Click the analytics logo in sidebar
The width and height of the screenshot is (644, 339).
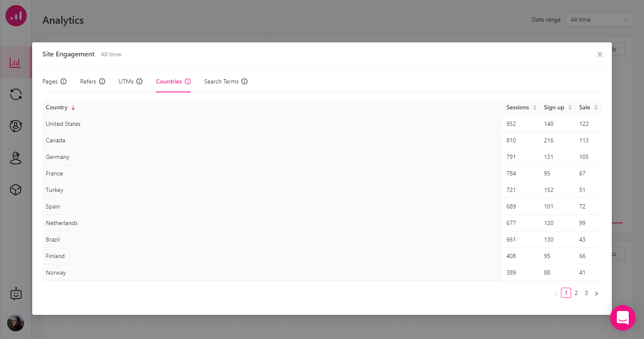point(16,16)
